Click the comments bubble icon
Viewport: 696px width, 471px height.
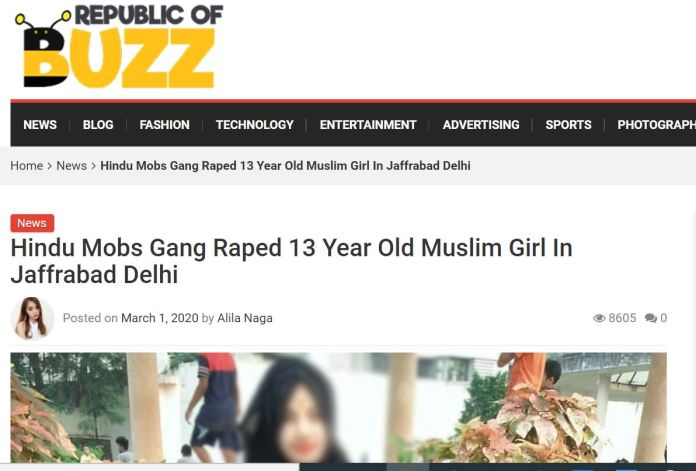tap(651, 318)
